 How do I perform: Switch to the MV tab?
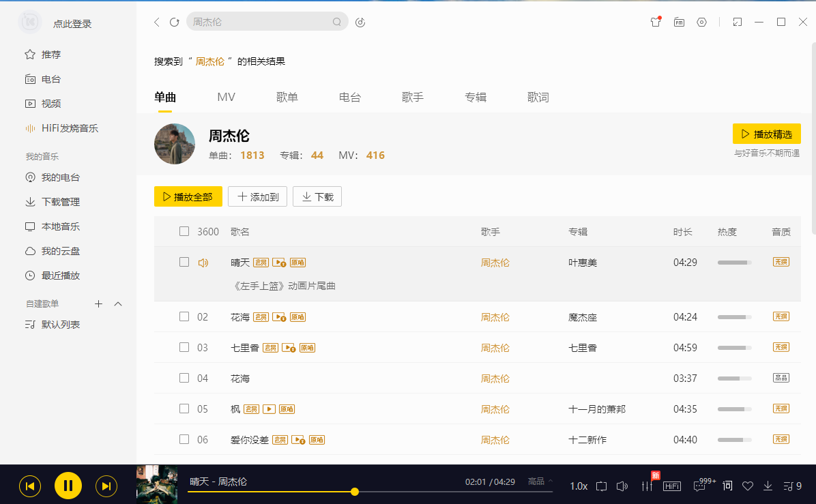226,98
